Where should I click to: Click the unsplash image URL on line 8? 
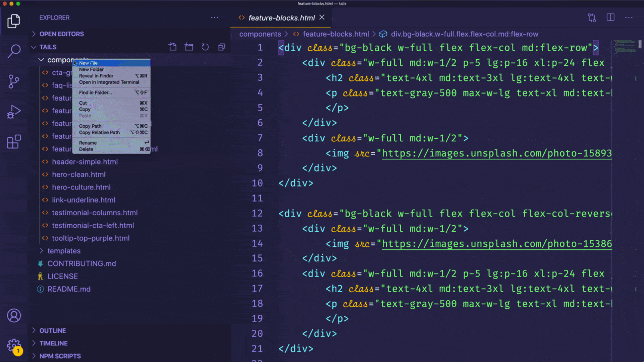click(x=496, y=153)
